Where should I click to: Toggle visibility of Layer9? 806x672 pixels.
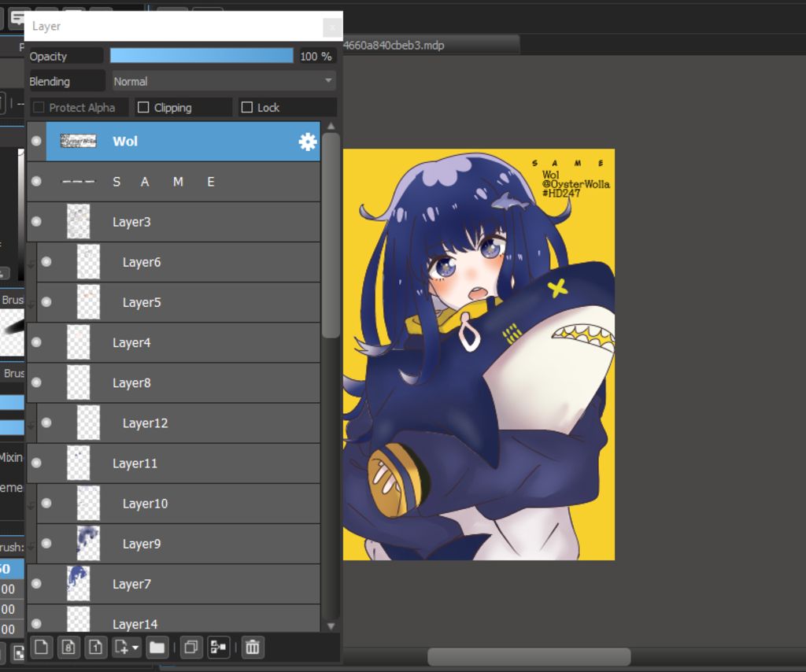coord(46,543)
